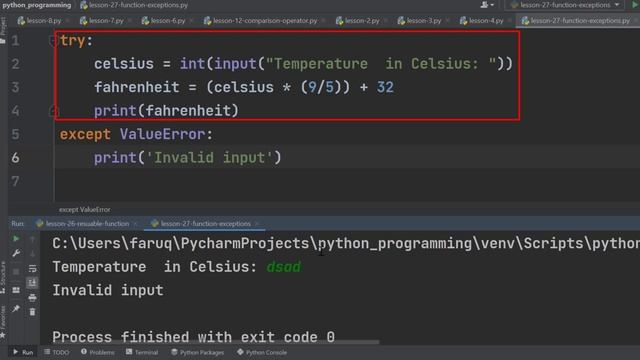This screenshot has width=640, height=360.
Task: Close the lesson-12-comparison-operator.py tab
Action: 323,20
